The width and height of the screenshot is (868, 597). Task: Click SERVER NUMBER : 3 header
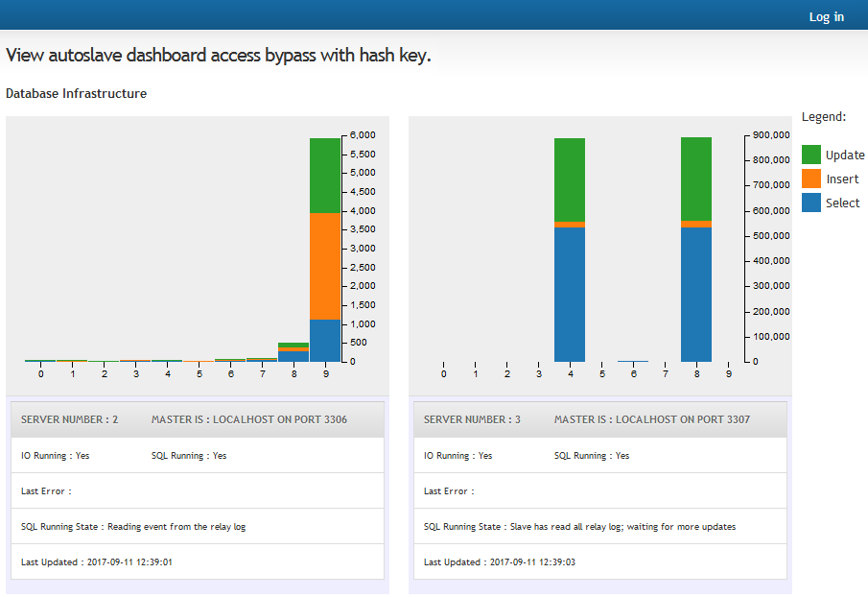click(x=472, y=419)
